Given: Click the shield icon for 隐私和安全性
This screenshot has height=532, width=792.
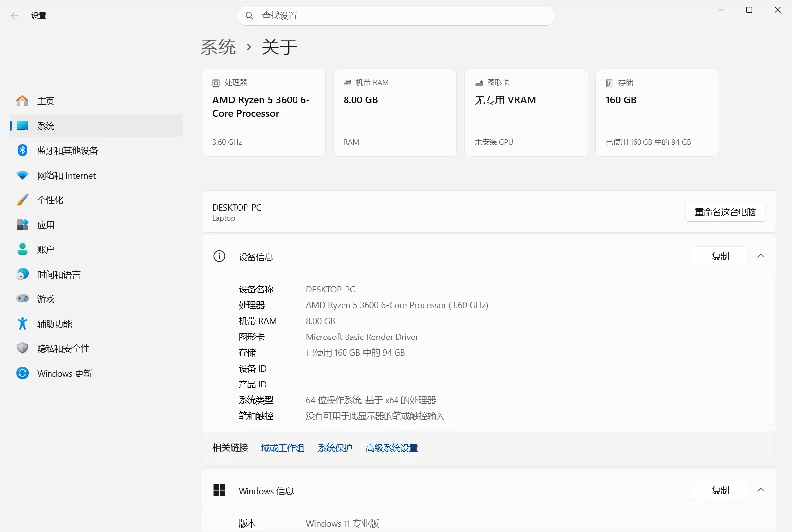Looking at the screenshot, I should tap(22, 348).
